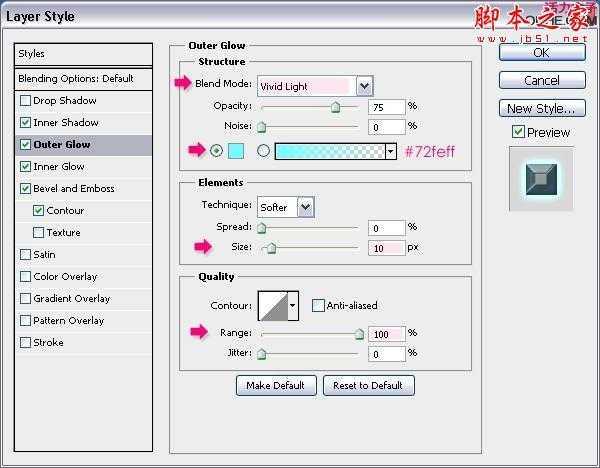Click the layer style preview thumbnail
This screenshot has width=600, height=468.
point(541,178)
